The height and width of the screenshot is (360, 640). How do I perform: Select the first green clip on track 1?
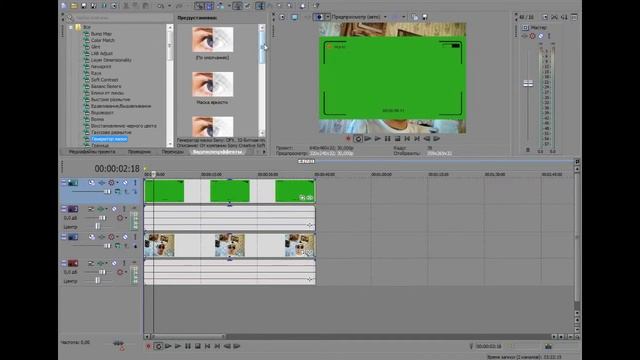click(x=164, y=191)
